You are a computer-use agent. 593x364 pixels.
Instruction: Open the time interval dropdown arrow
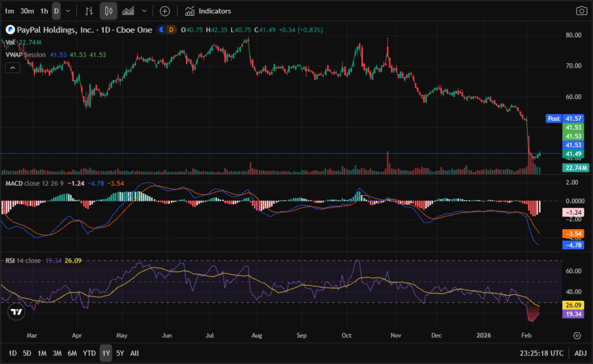69,11
